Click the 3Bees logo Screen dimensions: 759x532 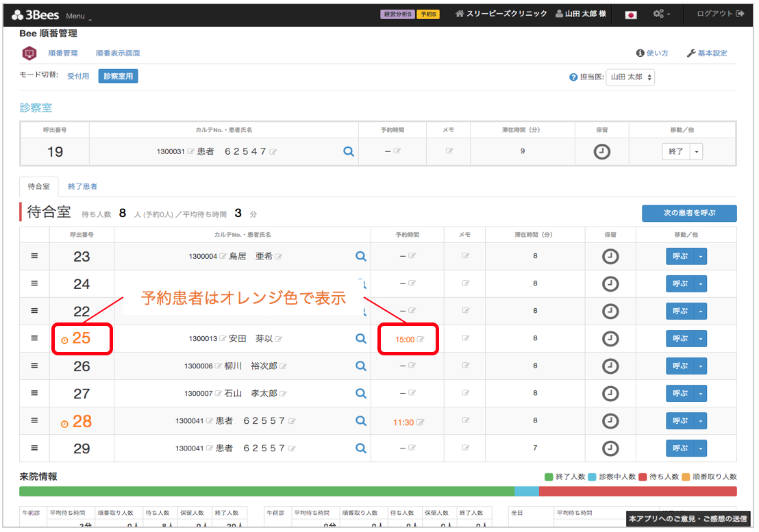pos(36,15)
